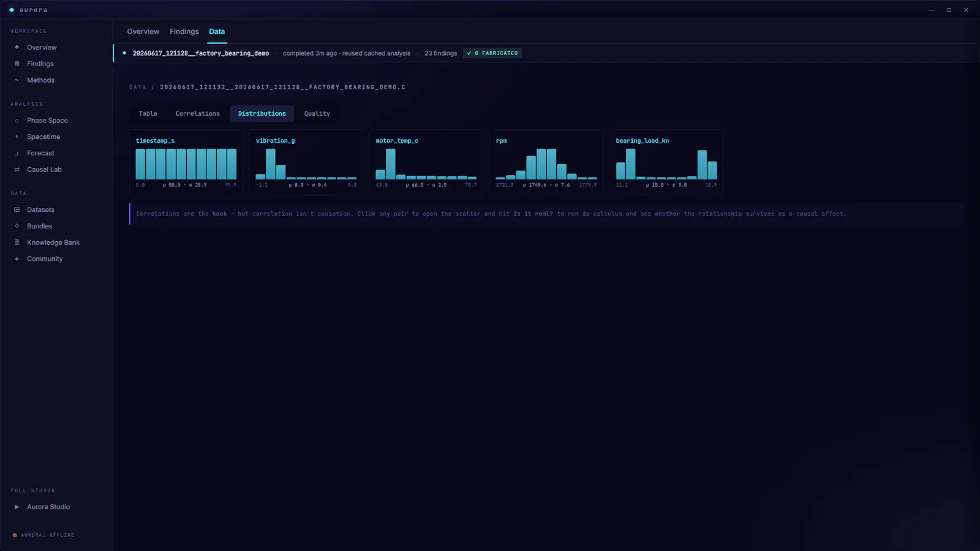Select the top Data tab
This screenshot has width=980, height=551.
point(217,32)
